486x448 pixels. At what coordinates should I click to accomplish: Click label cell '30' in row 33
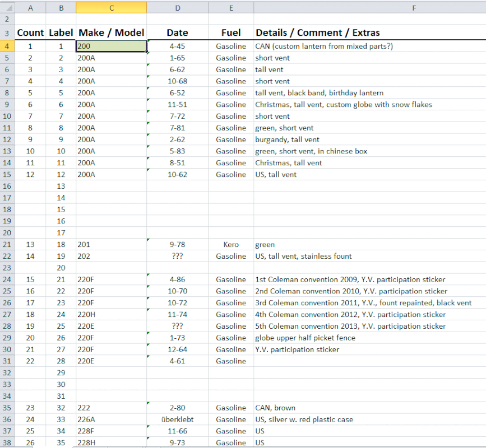click(x=61, y=385)
